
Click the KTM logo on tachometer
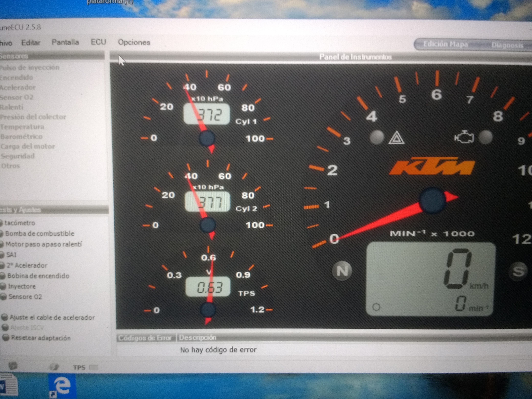(432, 166)
